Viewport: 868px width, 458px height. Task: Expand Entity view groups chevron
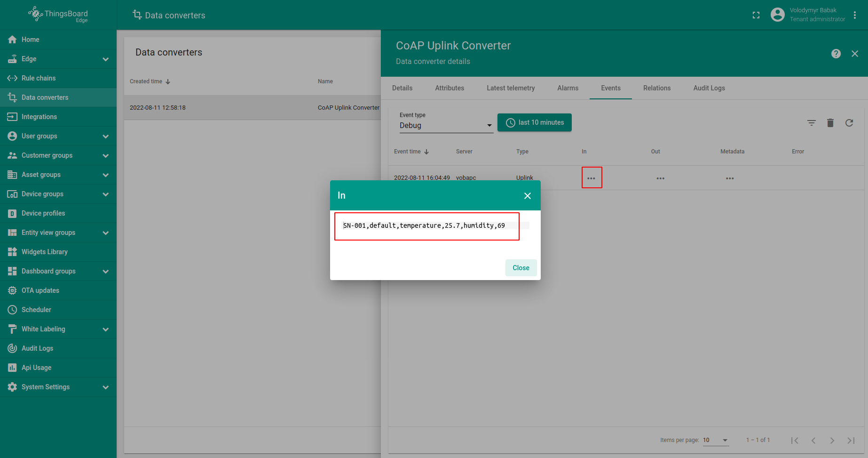[106, 233]
